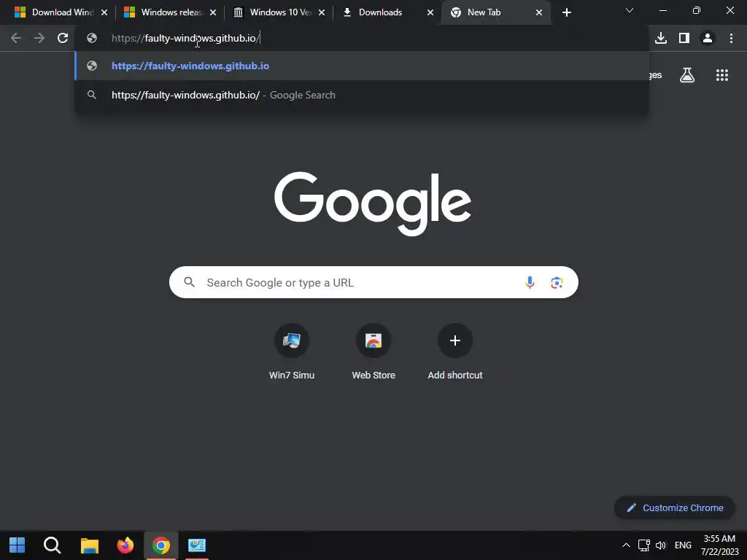Screen dimensions: 747x560
Task: Select the faulty-windows.github.io URL suggestion
Action: pos(362,66)
